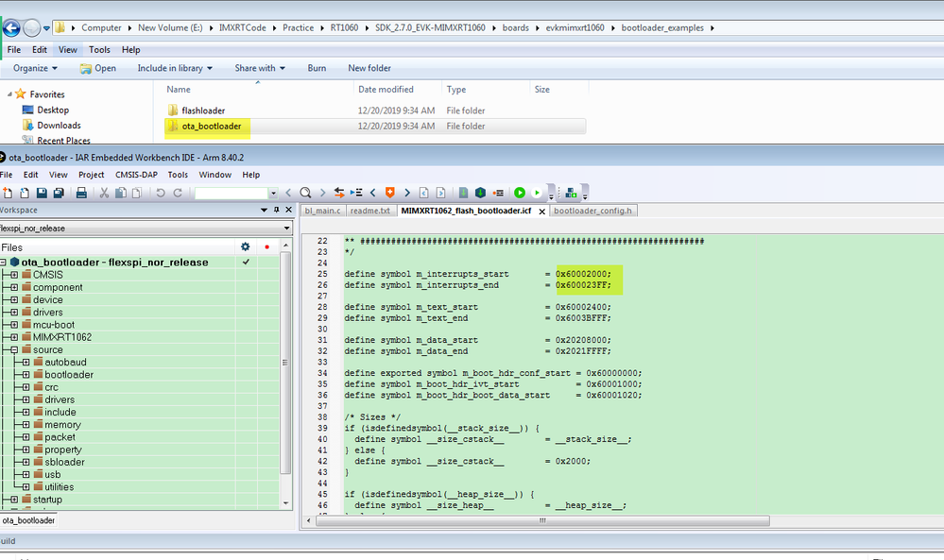The width and height of the screenshot is (944, 560).
Task: Open the CMSIS-DAP menu
Action: (136, 175)
